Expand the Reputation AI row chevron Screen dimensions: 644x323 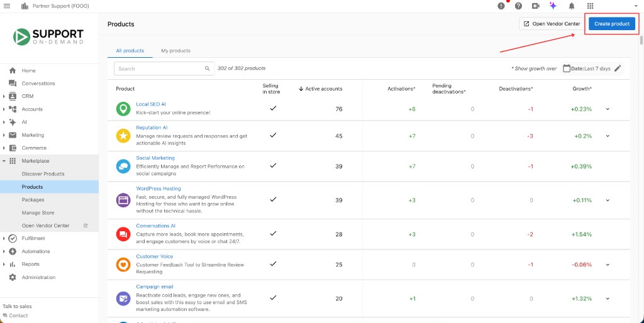608,136
